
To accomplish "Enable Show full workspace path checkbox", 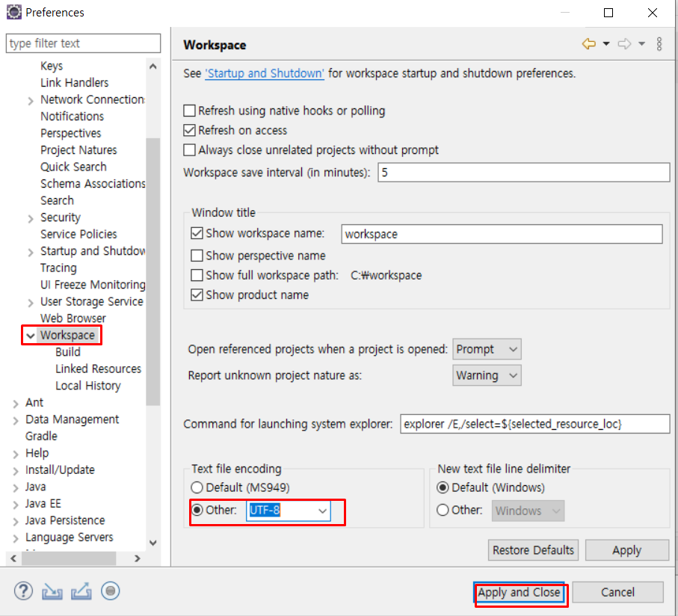I will [x=197, y=275].
